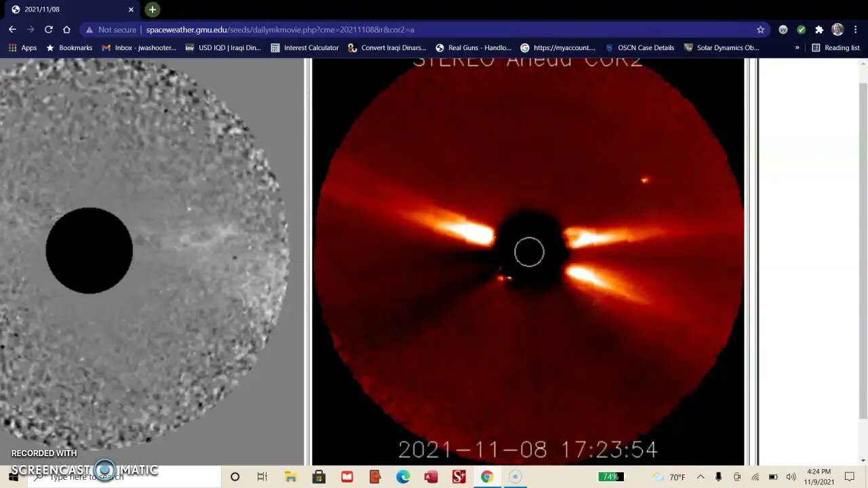Image resolution: width=868 pixels, height=488 pixels.
Task: Open File Explorer from the taskbar
Action: pos(291,477)
